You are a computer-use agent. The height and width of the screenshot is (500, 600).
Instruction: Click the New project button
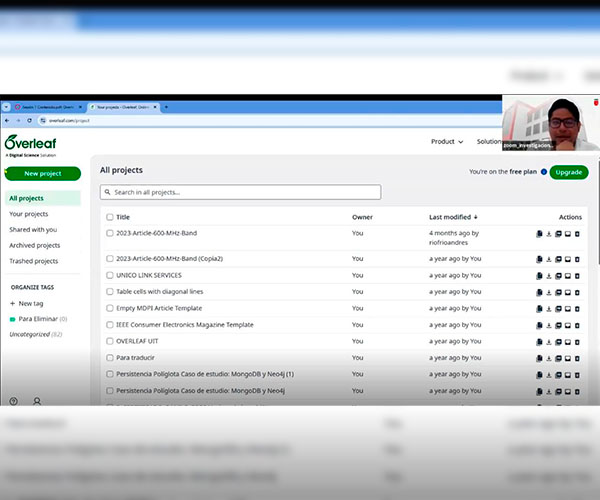tap(43, 174)
